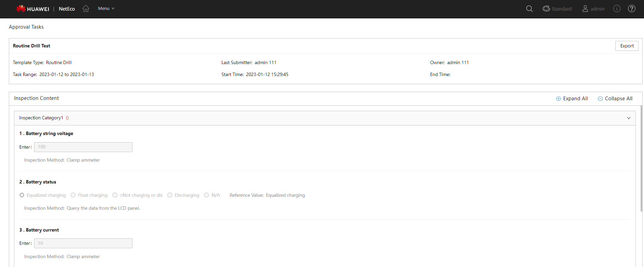Click the information circle icon
The image size is (644, 267).
tap(617, 9)
